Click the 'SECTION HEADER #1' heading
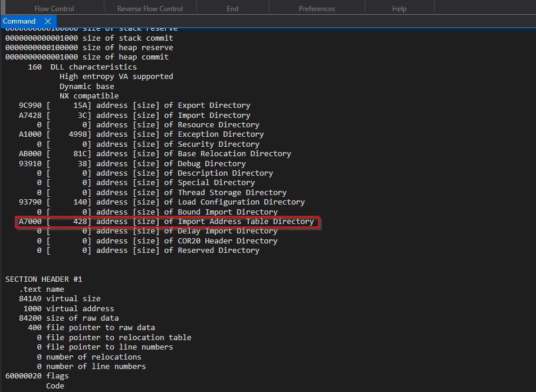 pos(44,279)
